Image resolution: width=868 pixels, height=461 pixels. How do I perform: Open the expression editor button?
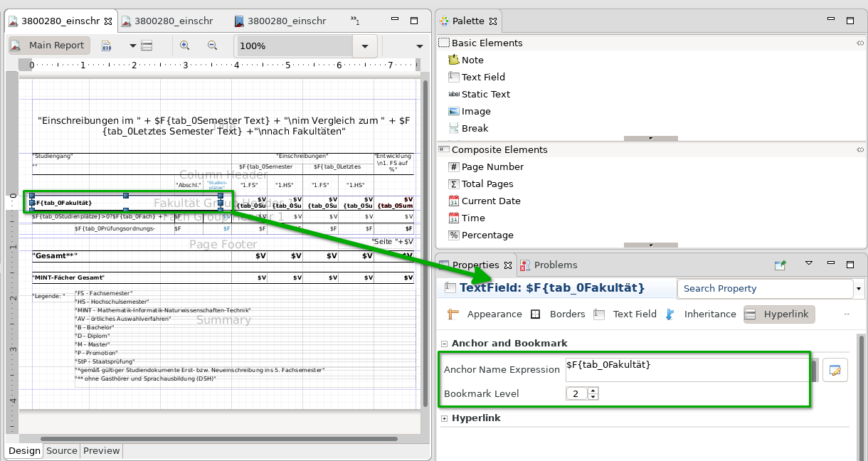[x=835, y=370]
